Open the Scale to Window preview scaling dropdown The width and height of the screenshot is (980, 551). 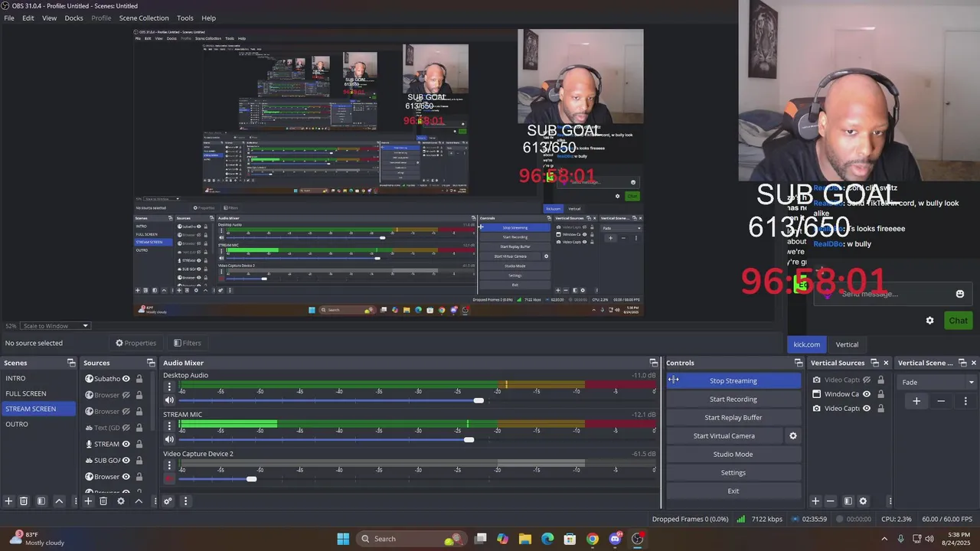point(55,326)
